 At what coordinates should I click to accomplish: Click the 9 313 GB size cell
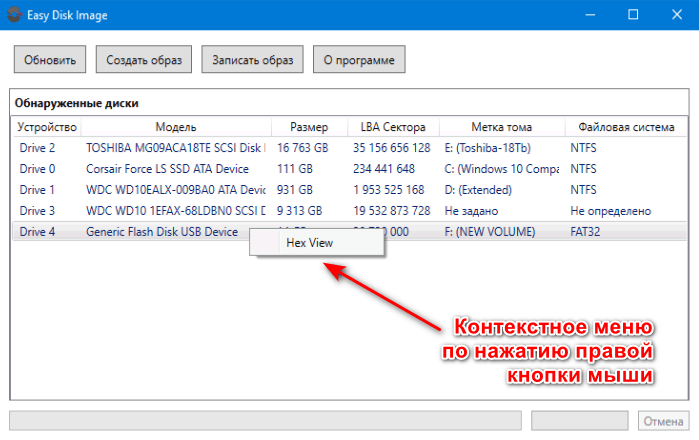pyautogui.click(x=300, y=211)
